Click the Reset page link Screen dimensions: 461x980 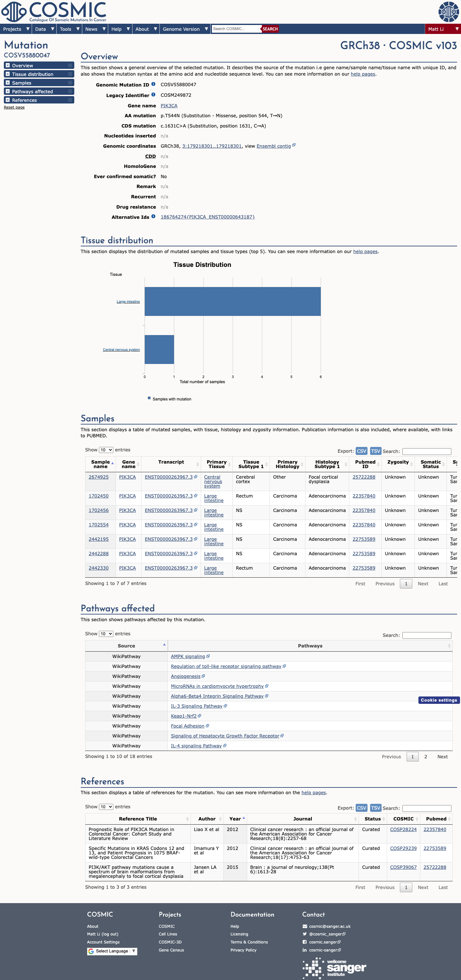pos(14,107)
